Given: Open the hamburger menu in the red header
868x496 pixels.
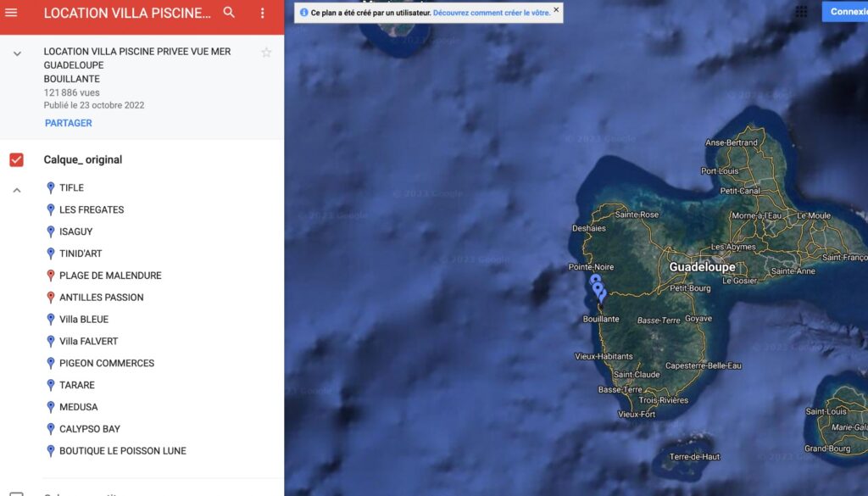Looking at the screenshot, I should 11,12.
